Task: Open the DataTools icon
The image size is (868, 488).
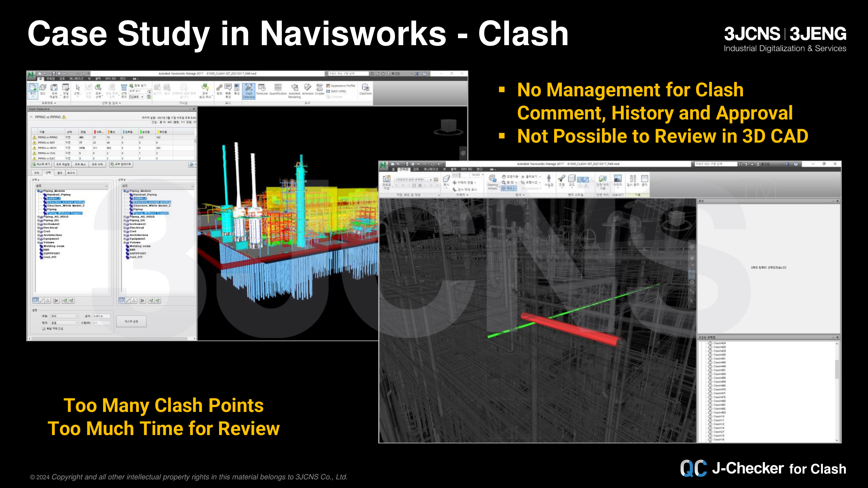Action: 365,90
